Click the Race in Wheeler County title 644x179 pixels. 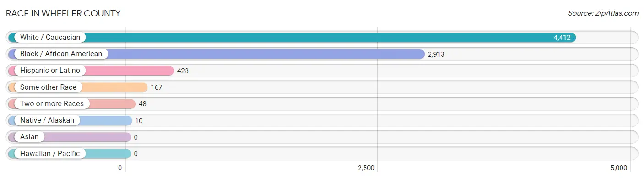point(63,14)
